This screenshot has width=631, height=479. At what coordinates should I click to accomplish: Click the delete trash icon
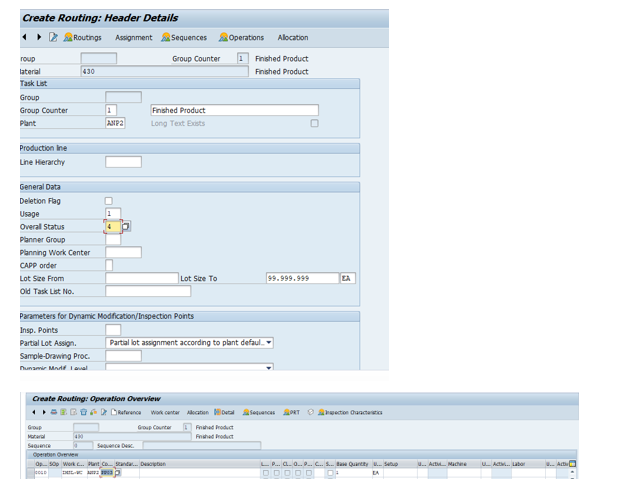[x=84, y=412]
